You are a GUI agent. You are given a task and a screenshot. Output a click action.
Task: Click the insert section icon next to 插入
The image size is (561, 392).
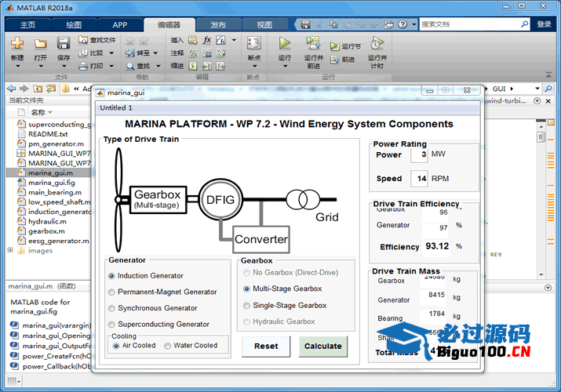click(193, 40)
